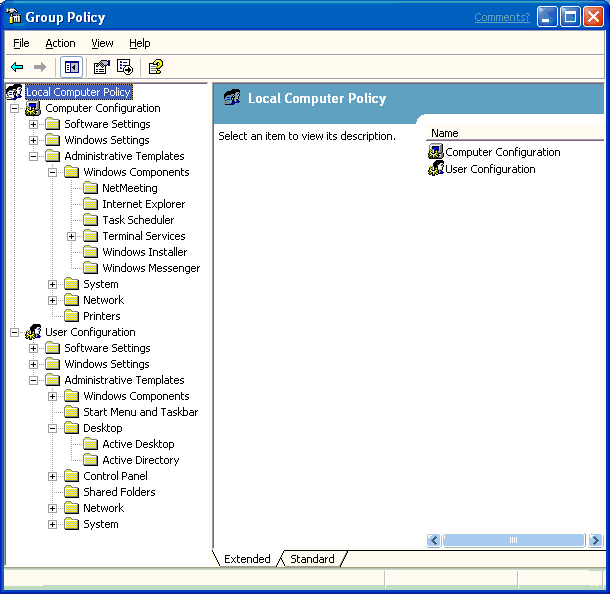Click the Comments? link

[x=502, y=17]
